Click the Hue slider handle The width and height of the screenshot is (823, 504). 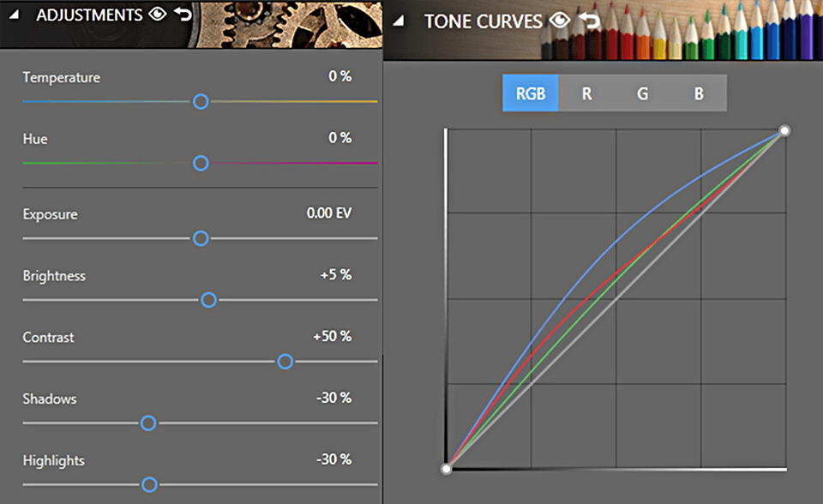[x=201, y=163]
